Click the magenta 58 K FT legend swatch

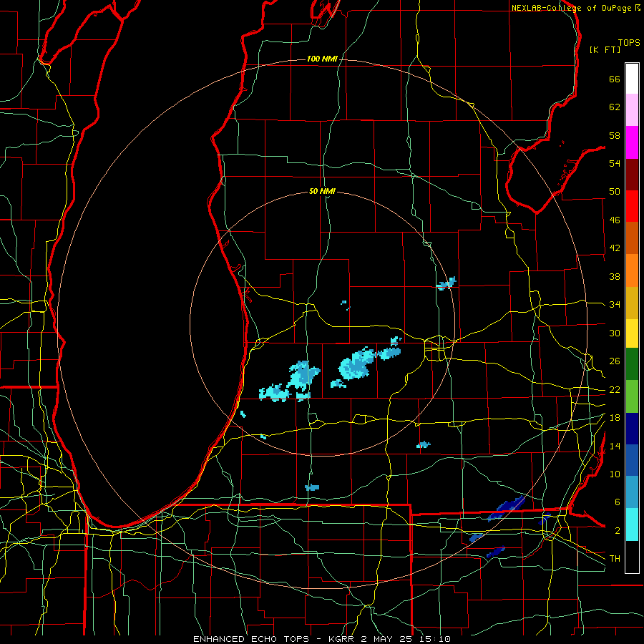click(632, 142)
